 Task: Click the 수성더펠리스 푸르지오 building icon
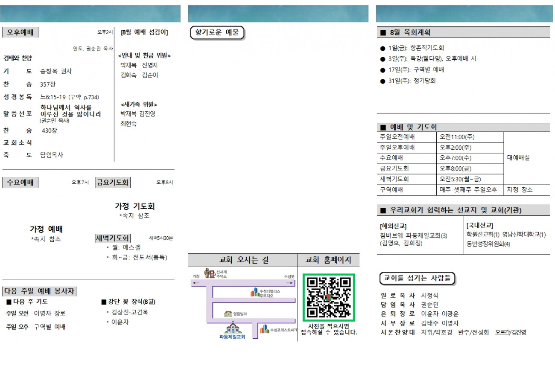coord(254,293)
